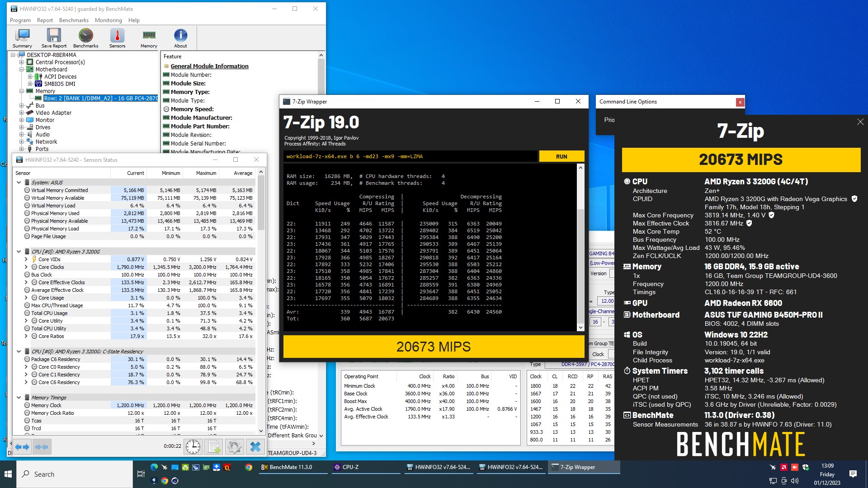Switch to 7-Zip Wrapper taskbar button
868x488 pixels.
click(x=584, y=467)
